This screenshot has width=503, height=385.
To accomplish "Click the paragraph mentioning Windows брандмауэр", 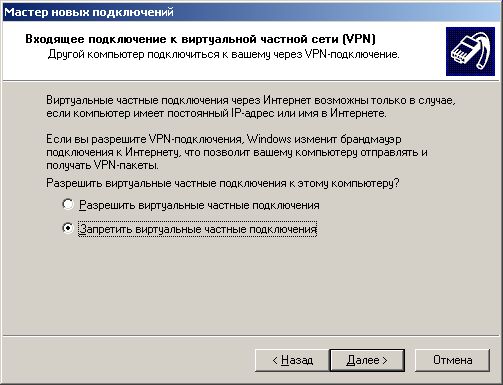I will tap(237, 152).
